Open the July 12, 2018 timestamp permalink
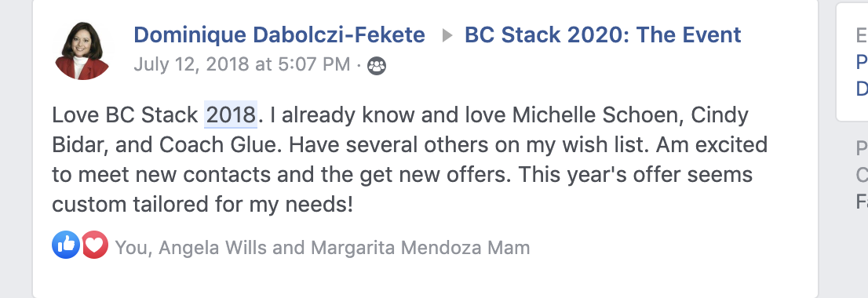Screen dimensions: 868x298 pyautogui.click(x=242, y=64)
